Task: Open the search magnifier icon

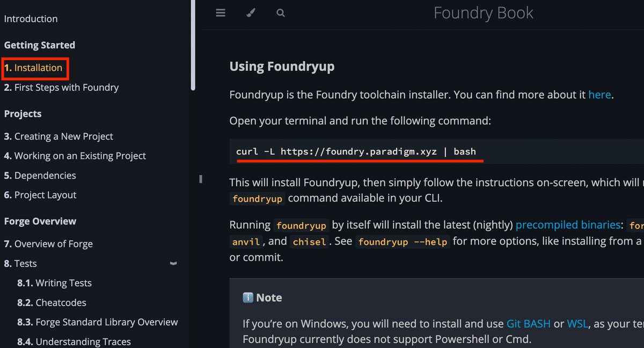Action: pyautogui.click(x=281, y=13)
